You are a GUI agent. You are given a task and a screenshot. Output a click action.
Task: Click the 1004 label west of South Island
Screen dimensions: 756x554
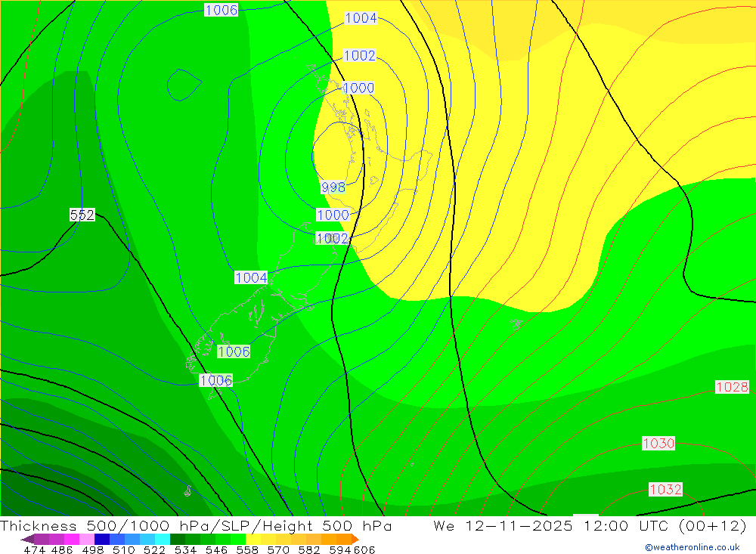251,277
